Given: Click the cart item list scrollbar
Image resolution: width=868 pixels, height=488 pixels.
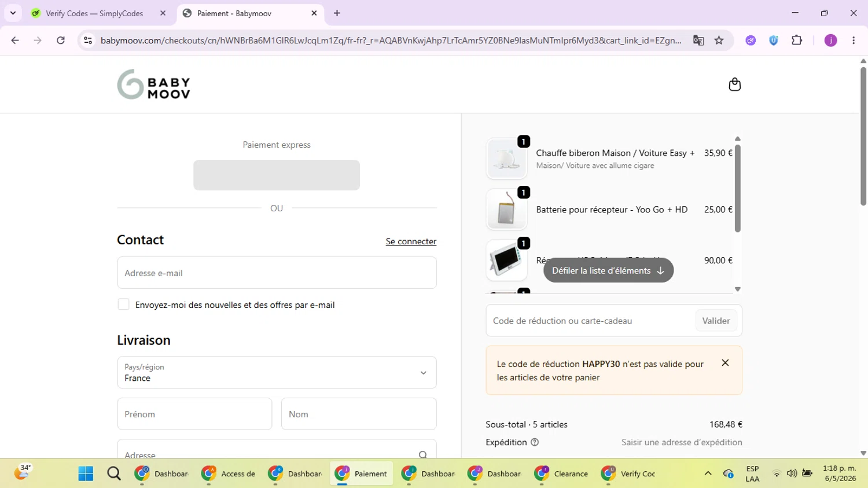Looking at the screenshot, I should pos(737,188).
